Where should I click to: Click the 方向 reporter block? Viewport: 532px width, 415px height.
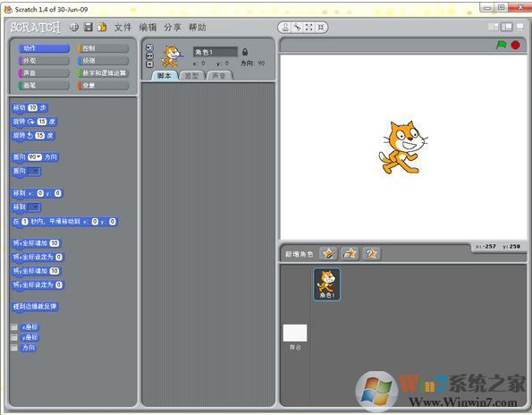click(x=28, y=348)
